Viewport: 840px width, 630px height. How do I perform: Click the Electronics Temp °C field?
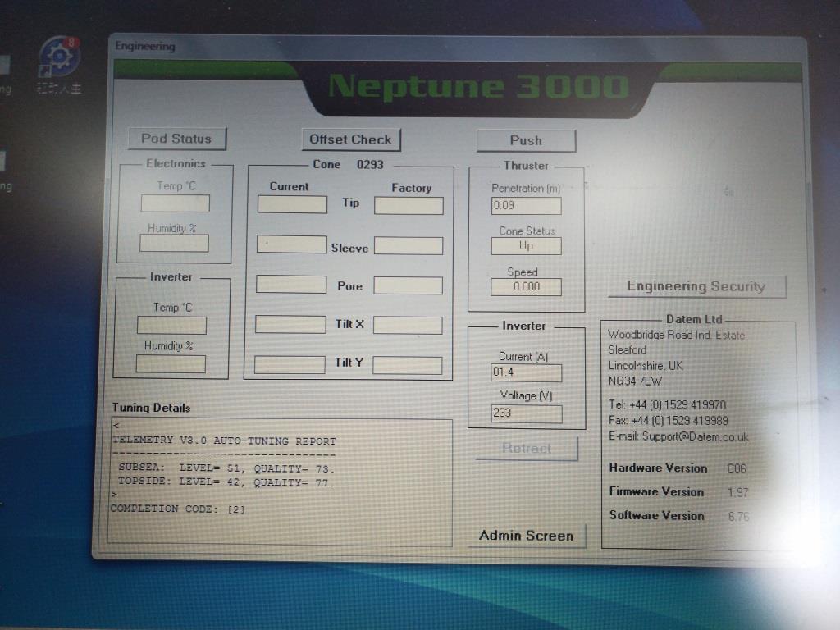coord(175,203)
